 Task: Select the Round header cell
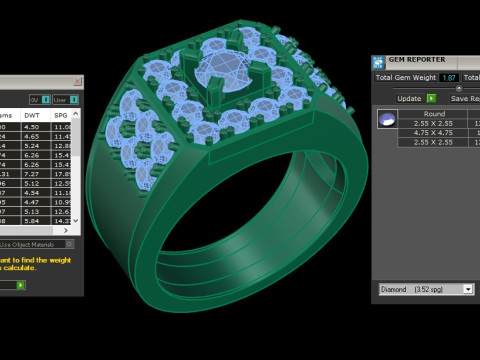point(433,114)
